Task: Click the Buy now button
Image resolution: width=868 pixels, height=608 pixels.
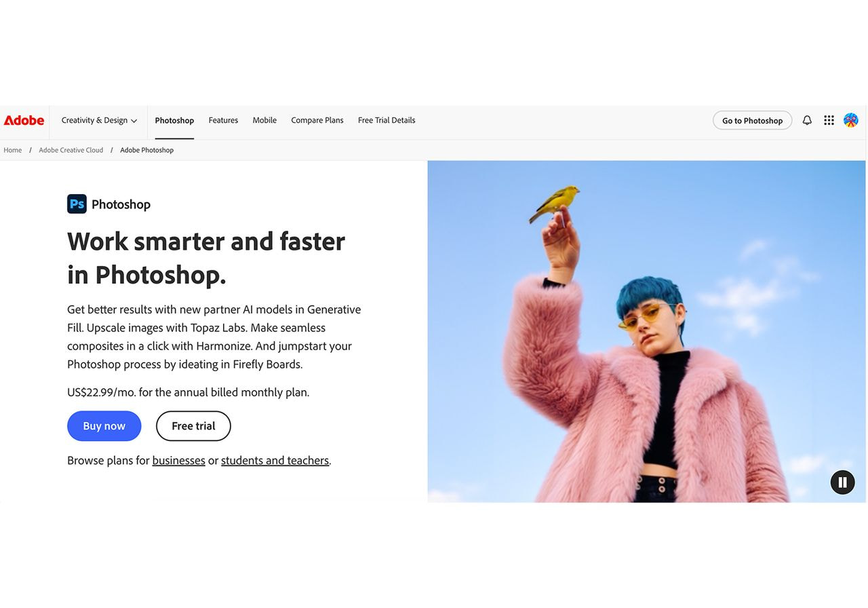Action: click(104, 425)
